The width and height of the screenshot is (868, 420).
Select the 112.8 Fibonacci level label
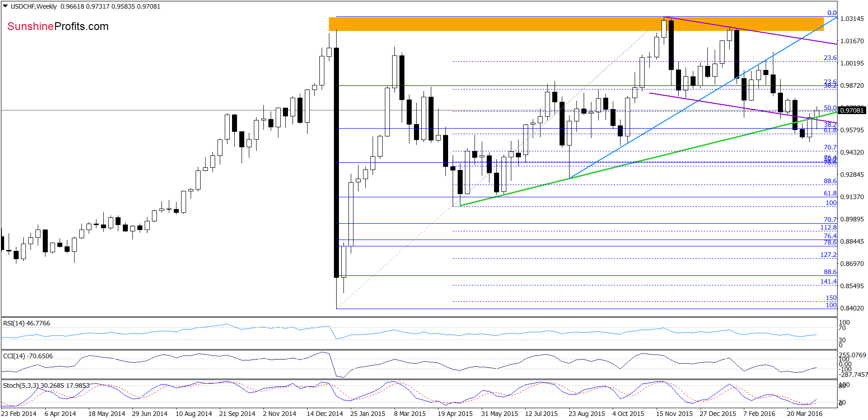point(828,227)
